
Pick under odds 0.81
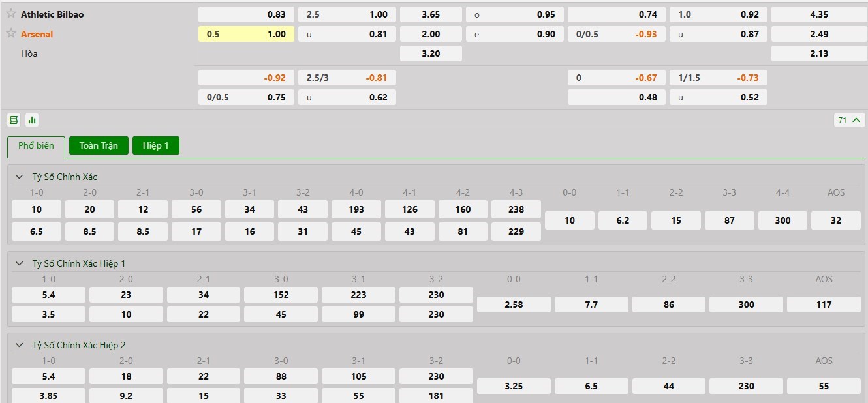[347, 34]
